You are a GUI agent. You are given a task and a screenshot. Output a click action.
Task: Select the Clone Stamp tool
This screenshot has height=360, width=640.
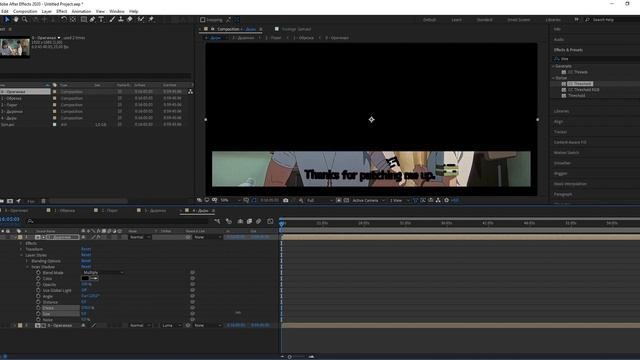point(121,20)
